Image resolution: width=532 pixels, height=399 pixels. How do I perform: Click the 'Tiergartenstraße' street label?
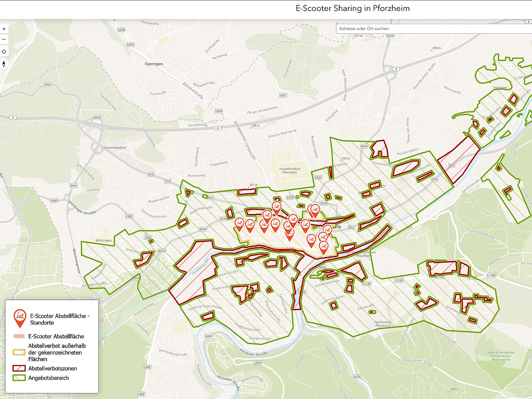coord(446,336)
